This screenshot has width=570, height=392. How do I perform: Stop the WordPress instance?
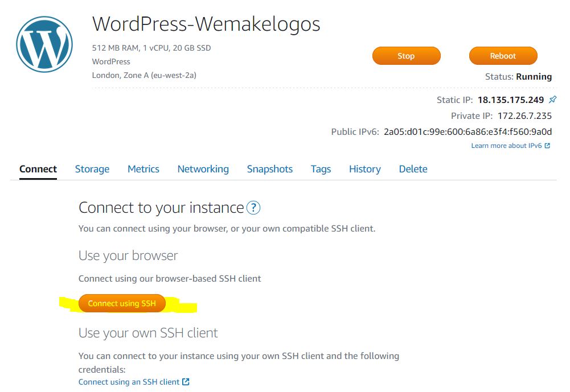click(x=406, y=56)
